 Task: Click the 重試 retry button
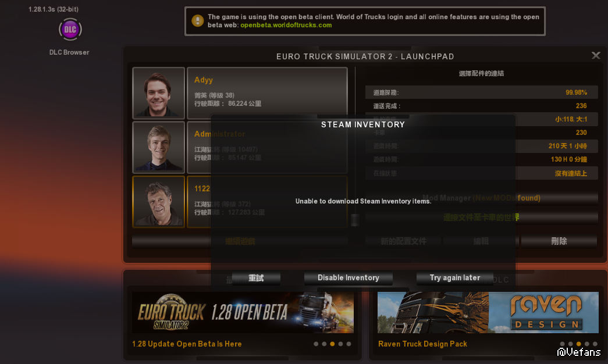tap(256, 278)
